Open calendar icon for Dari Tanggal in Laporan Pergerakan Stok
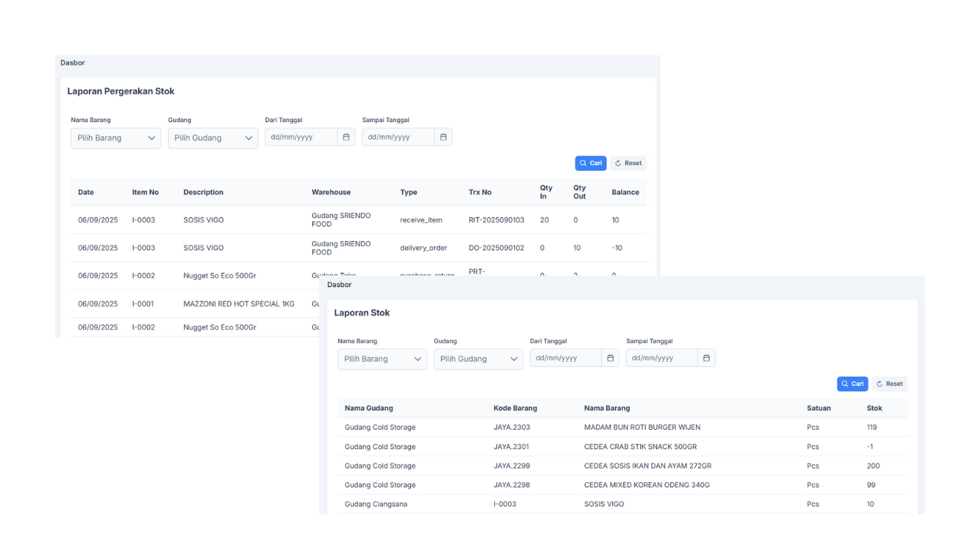Viewport: 980px width, 551px height. (346, 137)
